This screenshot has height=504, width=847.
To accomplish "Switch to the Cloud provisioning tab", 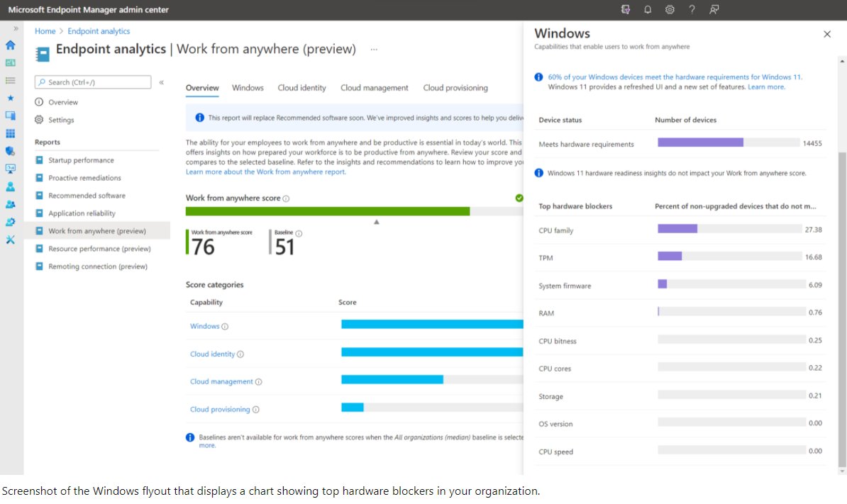I will coord(455,88).
